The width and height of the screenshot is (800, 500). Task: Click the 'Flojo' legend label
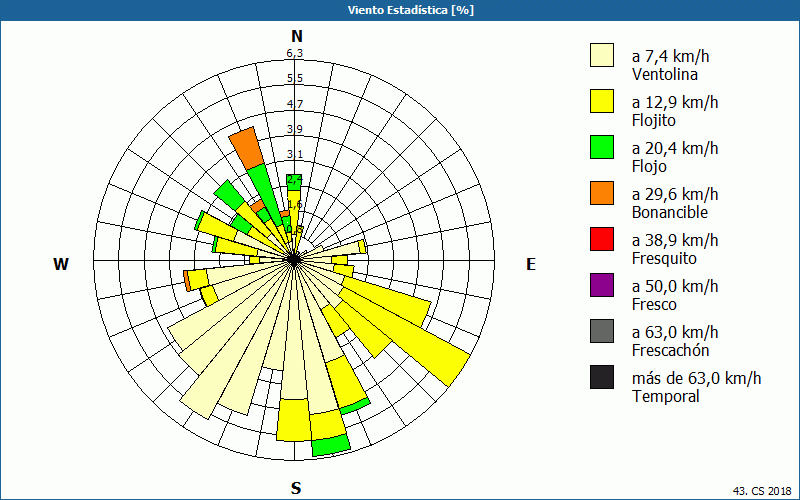click(649, 166)
